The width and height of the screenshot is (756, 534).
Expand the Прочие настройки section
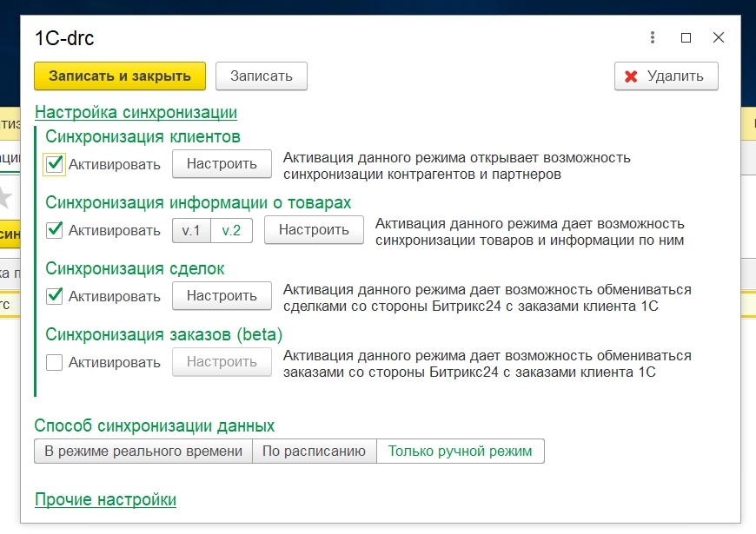click(105, 500)
